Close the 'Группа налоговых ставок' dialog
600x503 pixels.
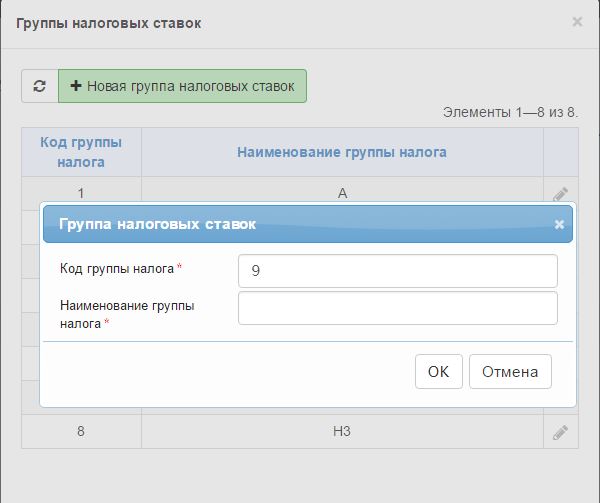[x=559, y=225]
